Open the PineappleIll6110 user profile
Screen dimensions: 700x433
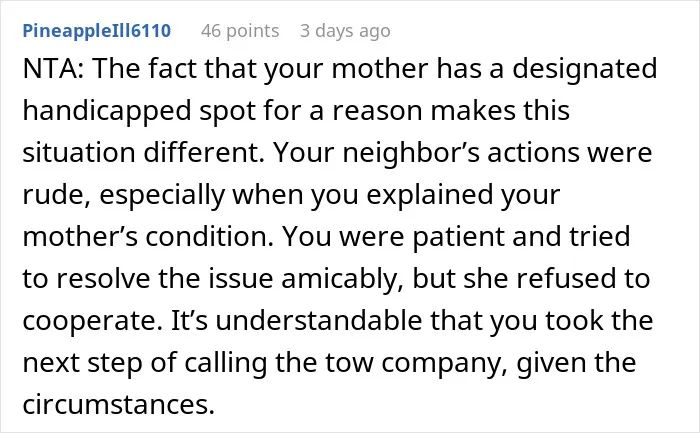[97, 31]
